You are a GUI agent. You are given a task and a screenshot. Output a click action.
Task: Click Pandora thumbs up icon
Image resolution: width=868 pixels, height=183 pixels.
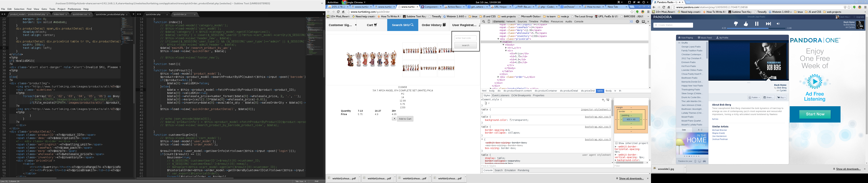click(x=746, y=24)
